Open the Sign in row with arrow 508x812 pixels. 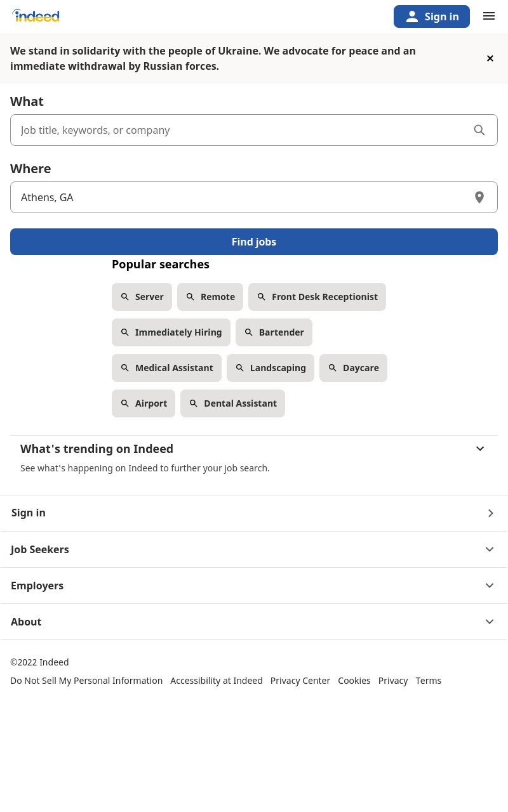pyautogui.click(x=254, y=513)
